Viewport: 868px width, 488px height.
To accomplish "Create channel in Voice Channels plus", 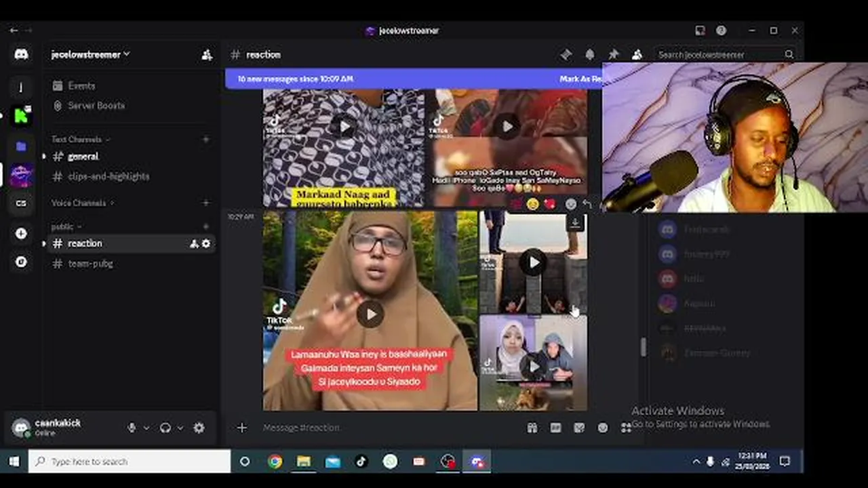I will click(206, 203).
